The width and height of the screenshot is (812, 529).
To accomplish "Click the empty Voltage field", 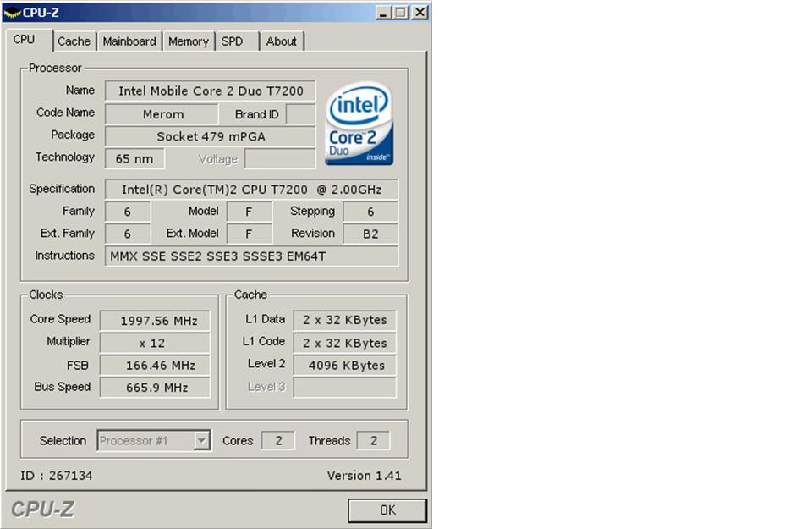I will coord(280,158).
